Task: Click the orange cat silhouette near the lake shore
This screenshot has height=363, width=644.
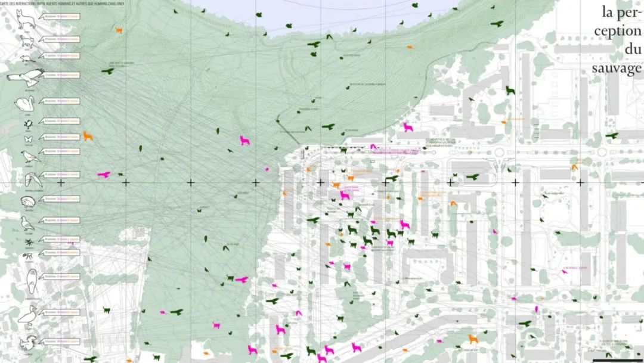Action: pos(119,30)
